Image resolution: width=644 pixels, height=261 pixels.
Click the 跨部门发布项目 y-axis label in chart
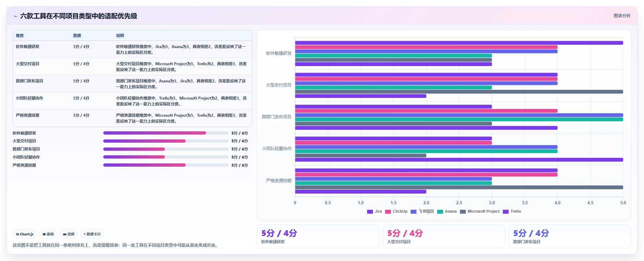click(x=277, y=117)
